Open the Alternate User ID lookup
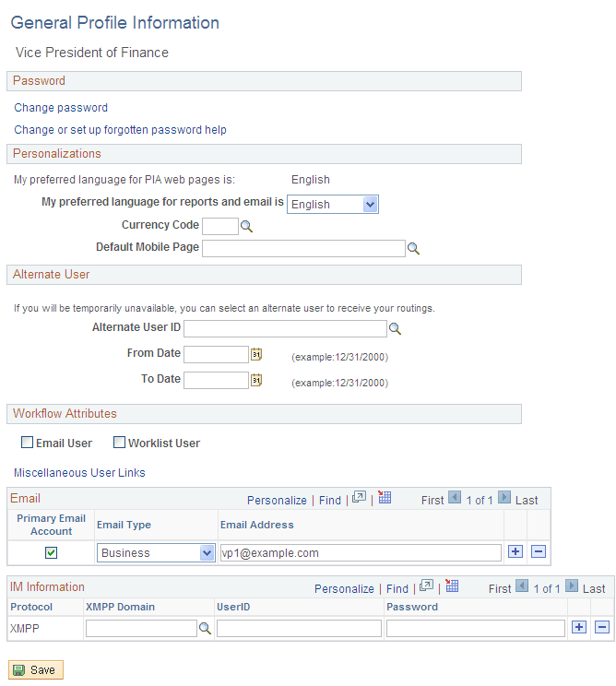 coord(395,328)
